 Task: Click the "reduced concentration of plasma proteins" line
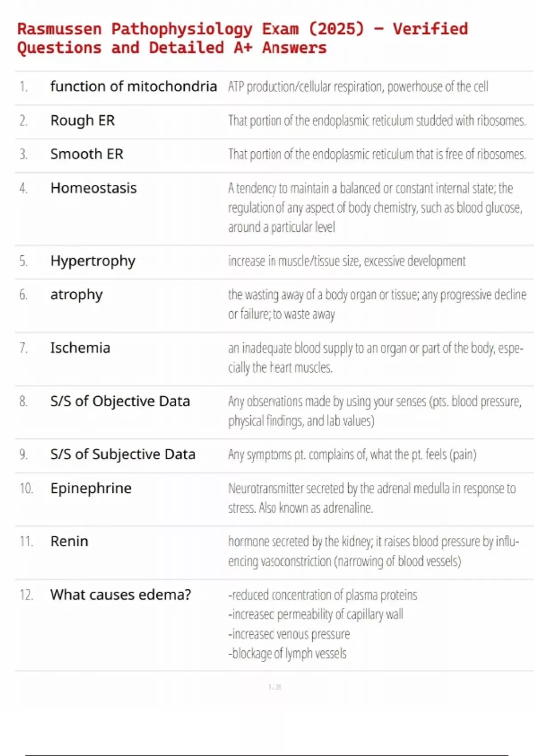(x=323, y=595)
